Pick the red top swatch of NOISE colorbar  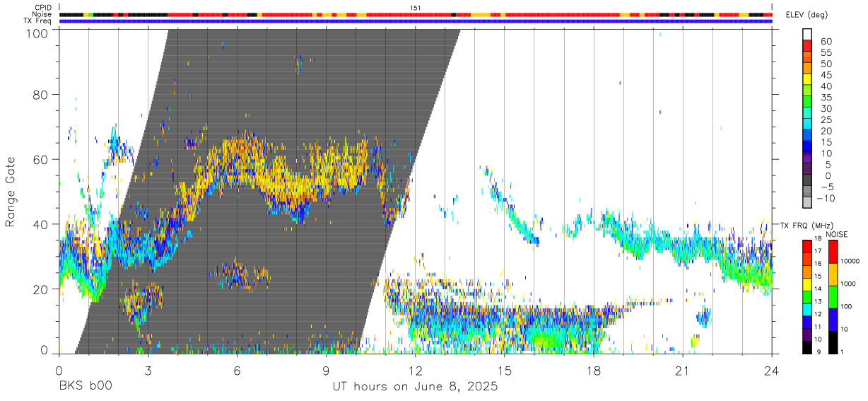(833, 252)
